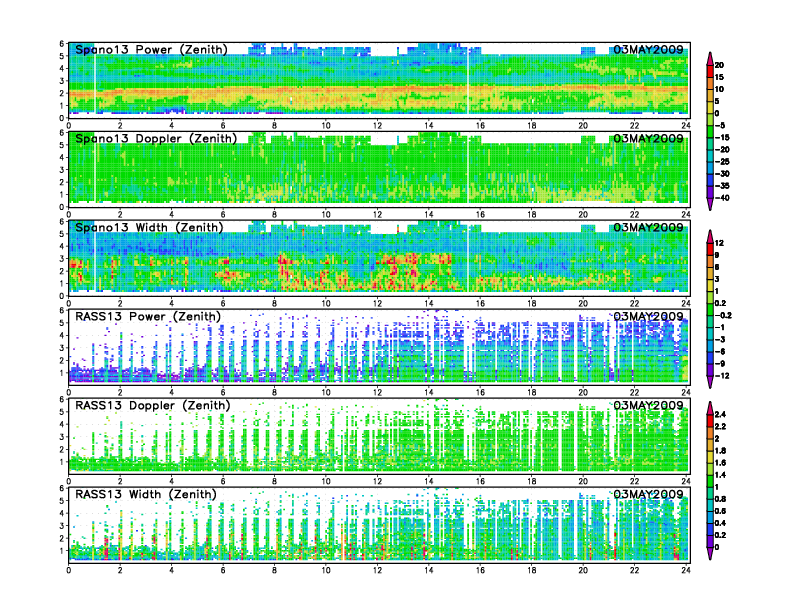This screenshot has height=612, width=792.
Task: Click the orange-red band near 2 km in Spano13 Power plot
Action: [x=379, y=91]
